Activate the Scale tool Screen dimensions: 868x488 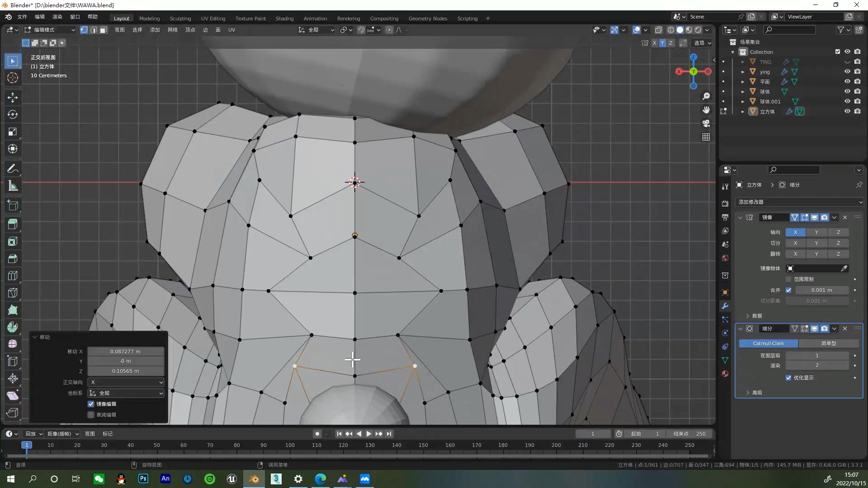[13, 131]
